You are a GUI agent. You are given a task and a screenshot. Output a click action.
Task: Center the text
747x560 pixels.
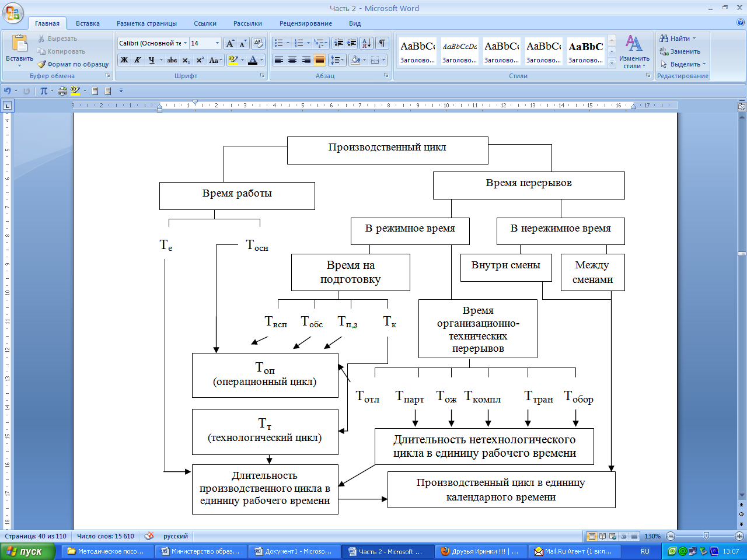292,60
